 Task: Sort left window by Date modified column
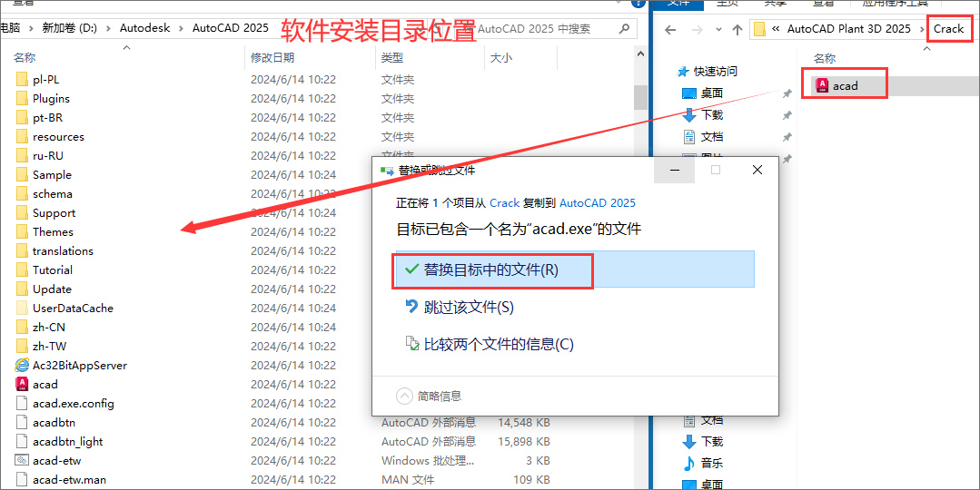[272, 57]
